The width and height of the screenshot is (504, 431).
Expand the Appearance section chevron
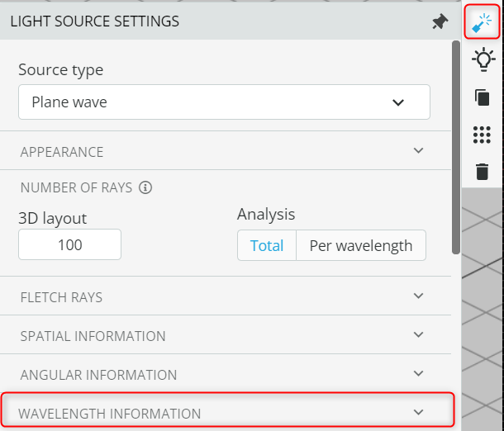pyautogui.click(x=418, y=150)
